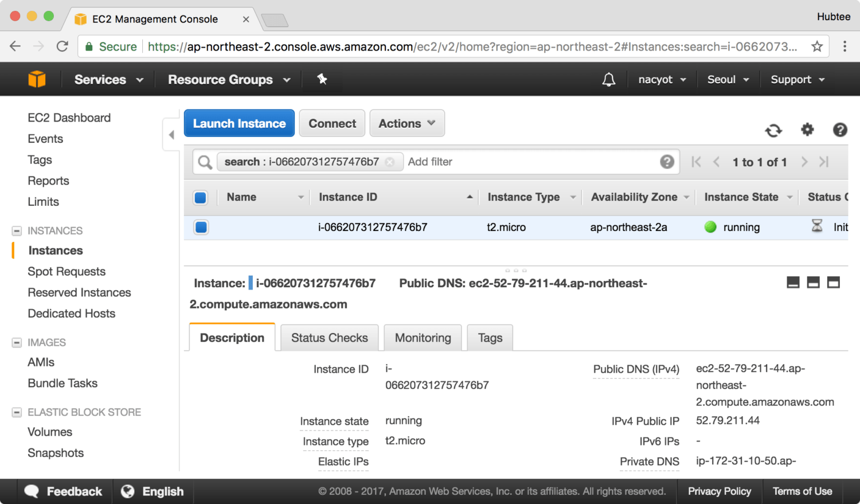Image resolution: width=860 pixels, height=504 pixels.
Task: Click the Launch Instance button
Action: pos(239,123)
